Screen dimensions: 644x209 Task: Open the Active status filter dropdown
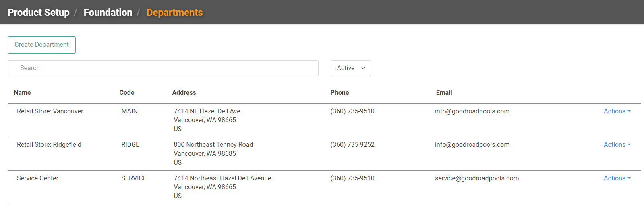click(x=351, y=68)
